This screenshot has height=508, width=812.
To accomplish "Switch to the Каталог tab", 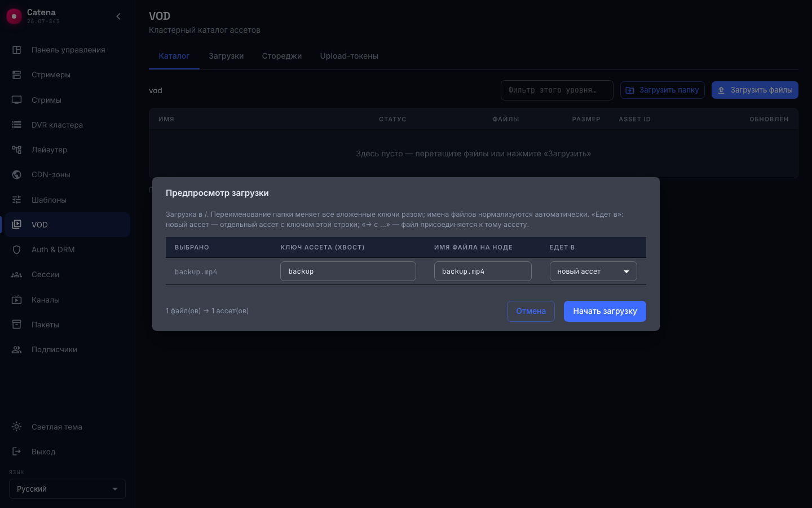I will coord(174,56).
